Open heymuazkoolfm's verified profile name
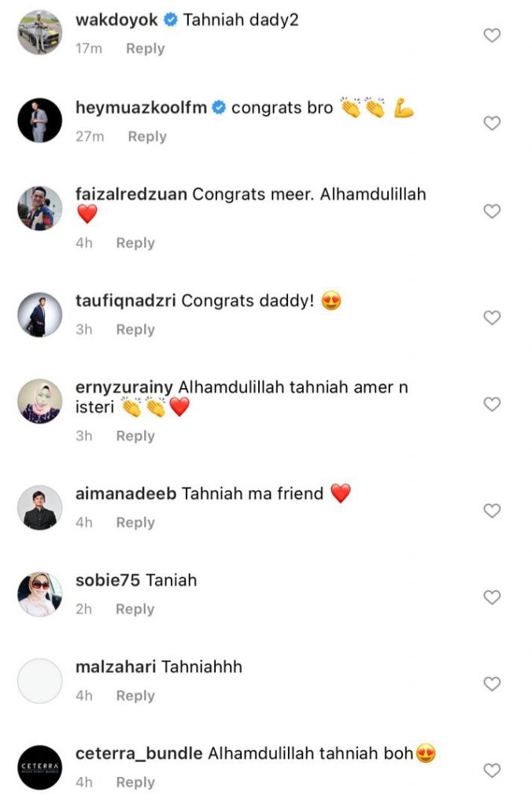Screen dimensions: 532x806 coord(141,107)
